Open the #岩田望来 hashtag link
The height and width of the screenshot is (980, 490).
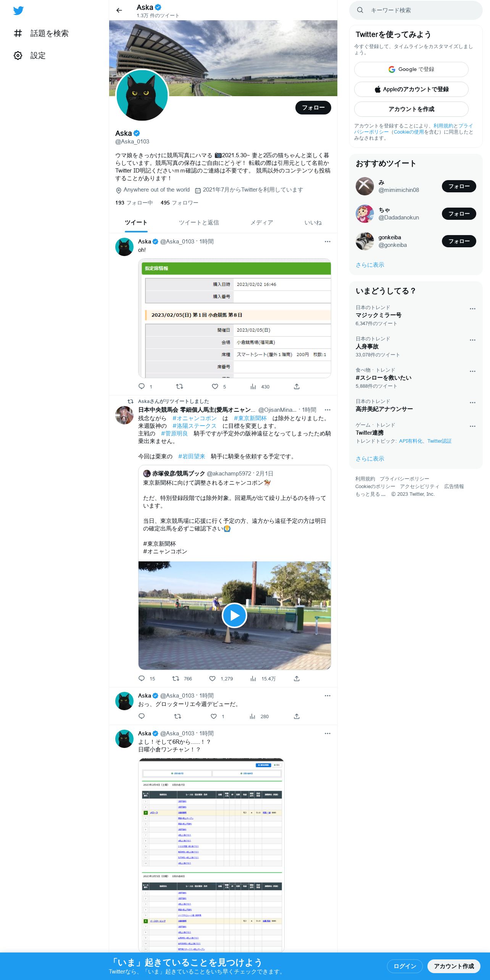coord(192,456)
